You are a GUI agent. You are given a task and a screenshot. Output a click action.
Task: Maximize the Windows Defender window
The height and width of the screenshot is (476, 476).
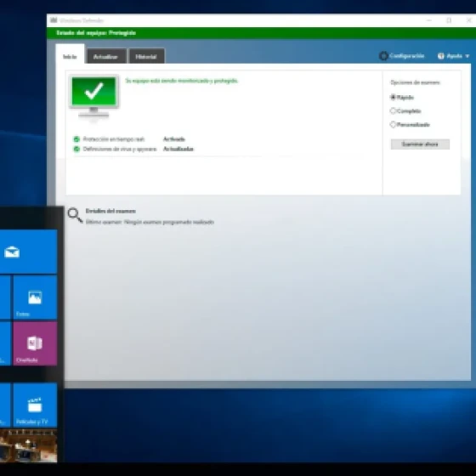click(x=449, y=20)
